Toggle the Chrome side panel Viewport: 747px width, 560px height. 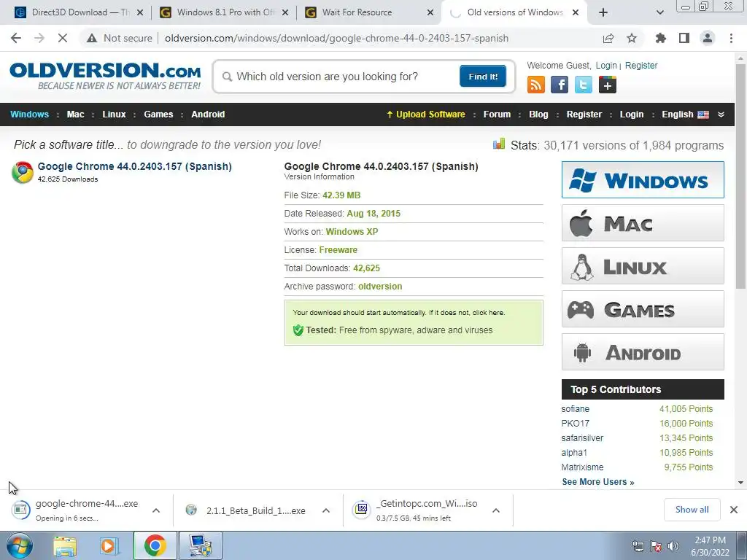684,38
